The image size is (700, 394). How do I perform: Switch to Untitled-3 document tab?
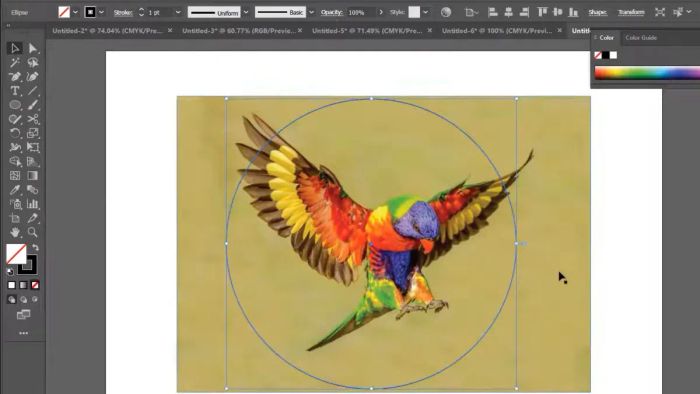(239, 31)
